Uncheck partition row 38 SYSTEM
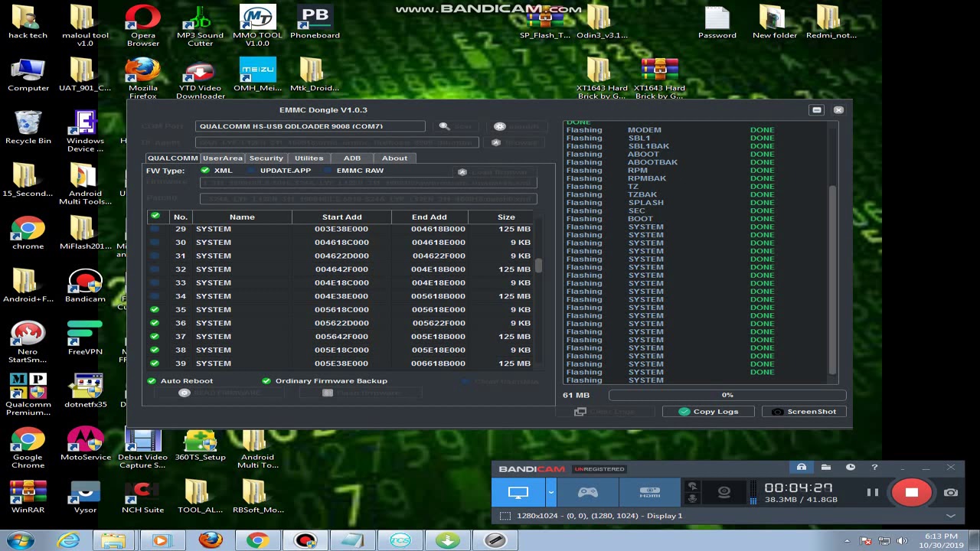The image size is (980, 551). tap(155, 350)
